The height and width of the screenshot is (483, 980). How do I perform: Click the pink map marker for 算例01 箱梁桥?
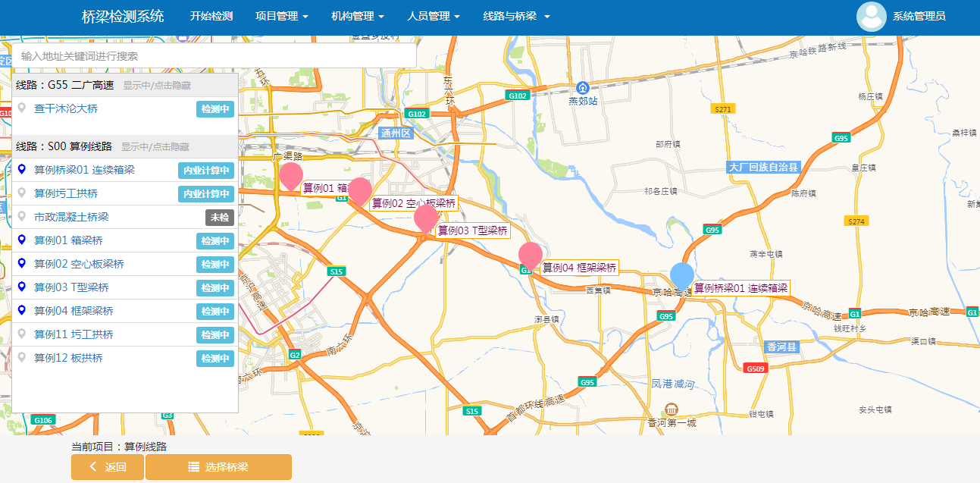click(x=291, y=175)
